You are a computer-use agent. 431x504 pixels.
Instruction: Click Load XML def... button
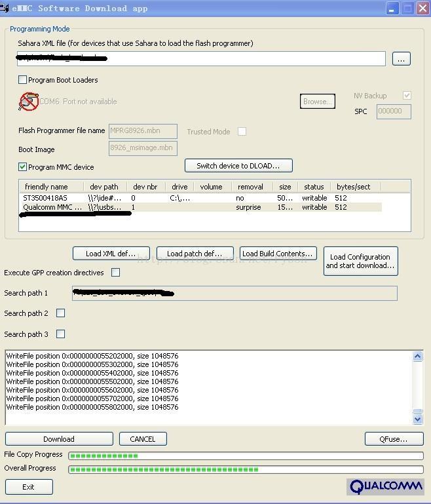111,254
